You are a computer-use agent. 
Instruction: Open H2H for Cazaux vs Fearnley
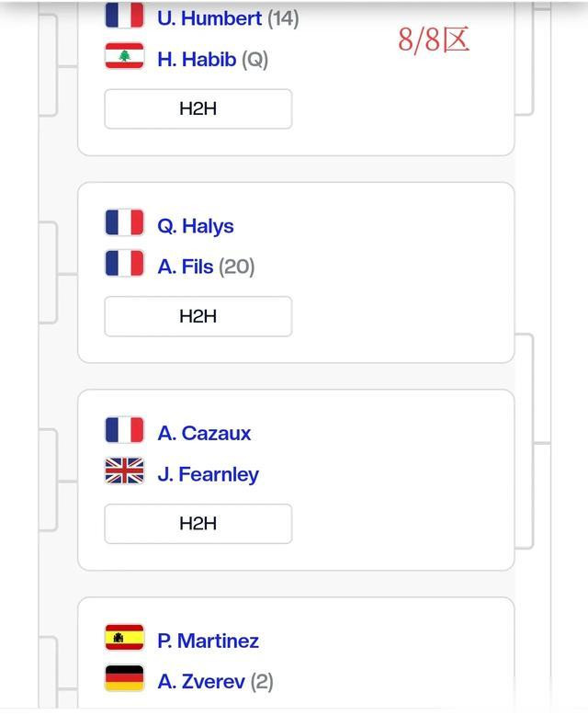point(198,524)
